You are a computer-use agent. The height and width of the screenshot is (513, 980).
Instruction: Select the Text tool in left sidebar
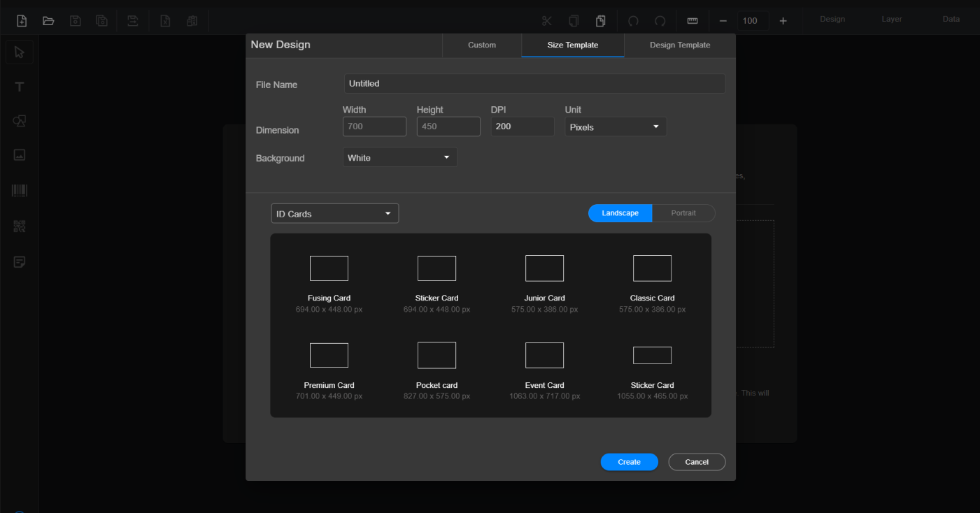pos(20,87)
